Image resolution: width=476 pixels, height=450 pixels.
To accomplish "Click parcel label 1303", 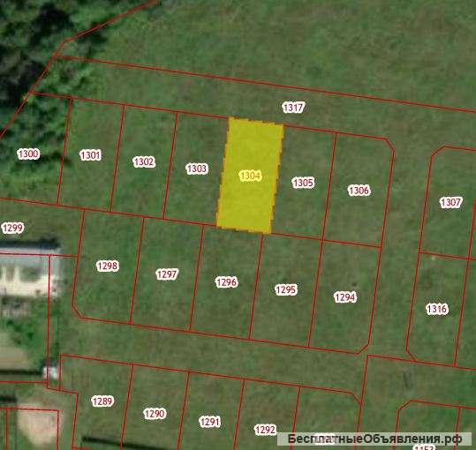I will [197, 169].
